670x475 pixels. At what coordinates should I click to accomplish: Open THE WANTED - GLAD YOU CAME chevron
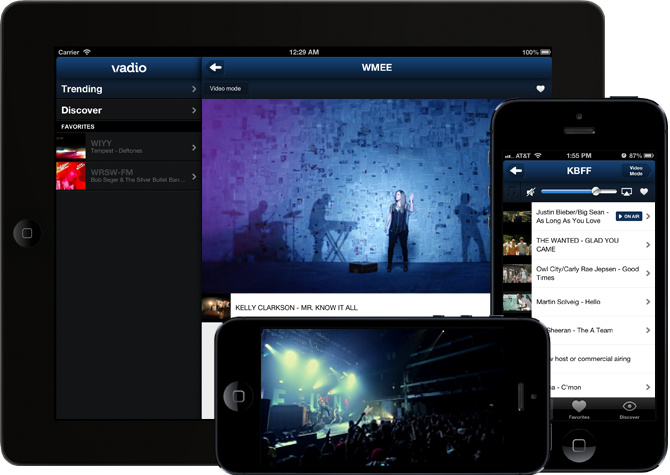[647, 245]
